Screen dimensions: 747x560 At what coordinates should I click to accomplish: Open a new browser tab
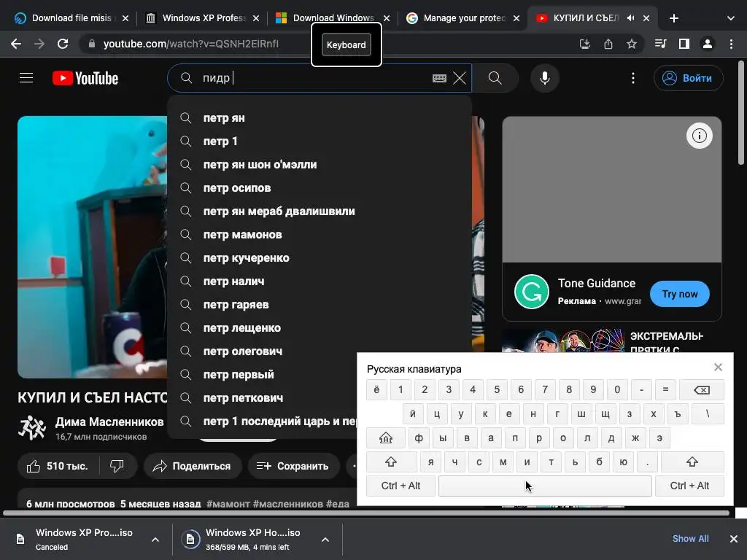[x=673, y=18]
